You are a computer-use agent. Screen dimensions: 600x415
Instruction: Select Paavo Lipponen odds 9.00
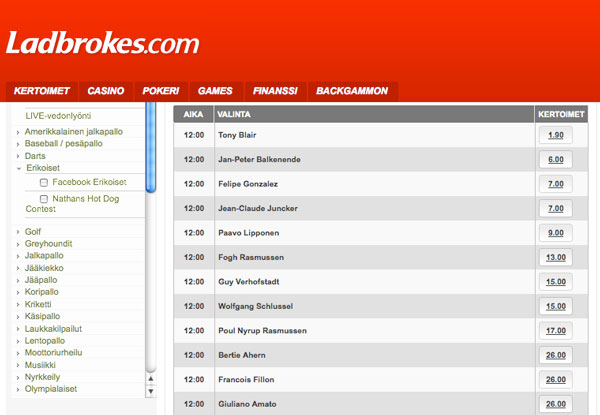click(x=556, y=233)
